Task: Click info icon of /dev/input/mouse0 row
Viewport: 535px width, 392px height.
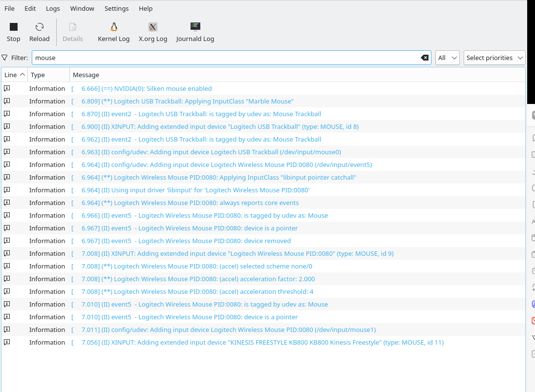Action: [x=7, y=152]
